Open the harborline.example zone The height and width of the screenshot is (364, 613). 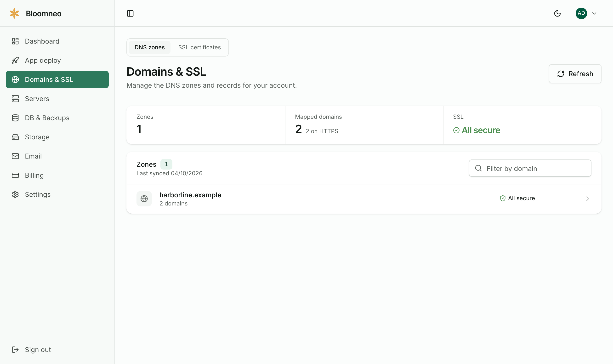364,199
